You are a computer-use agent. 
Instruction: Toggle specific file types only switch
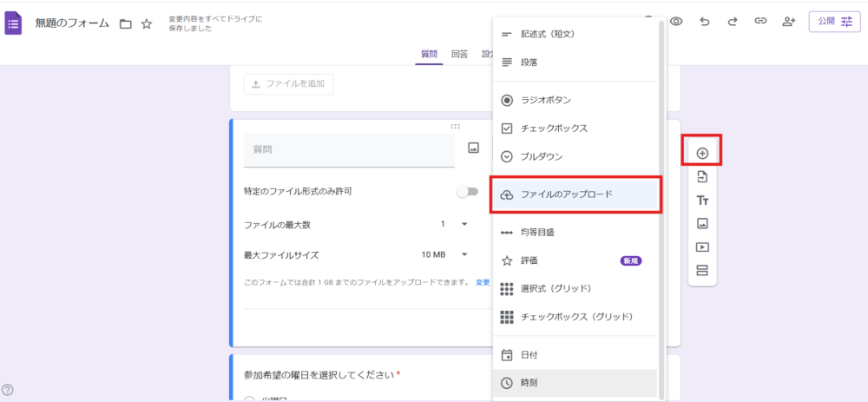pyautogui.click(x=467, y=191)
